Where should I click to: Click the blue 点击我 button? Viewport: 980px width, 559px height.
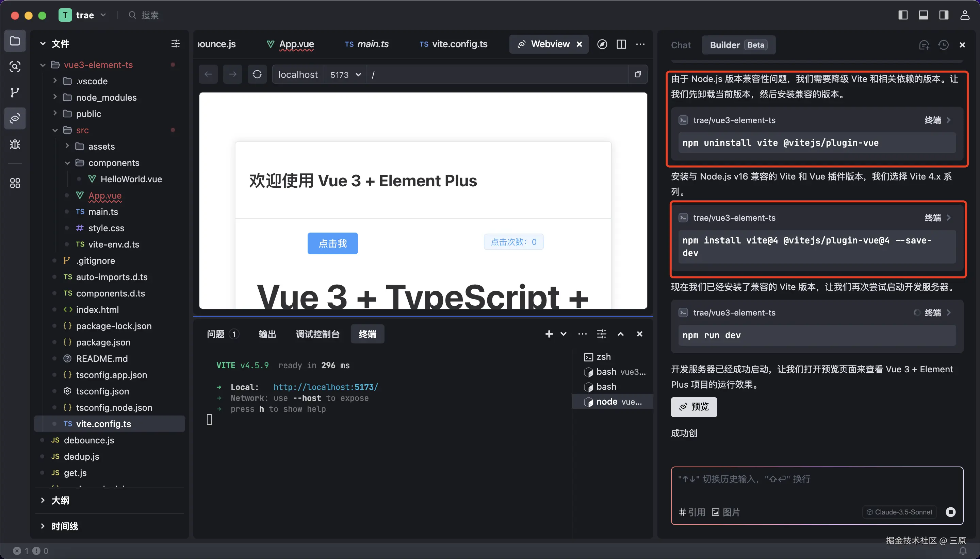[332, 243]
